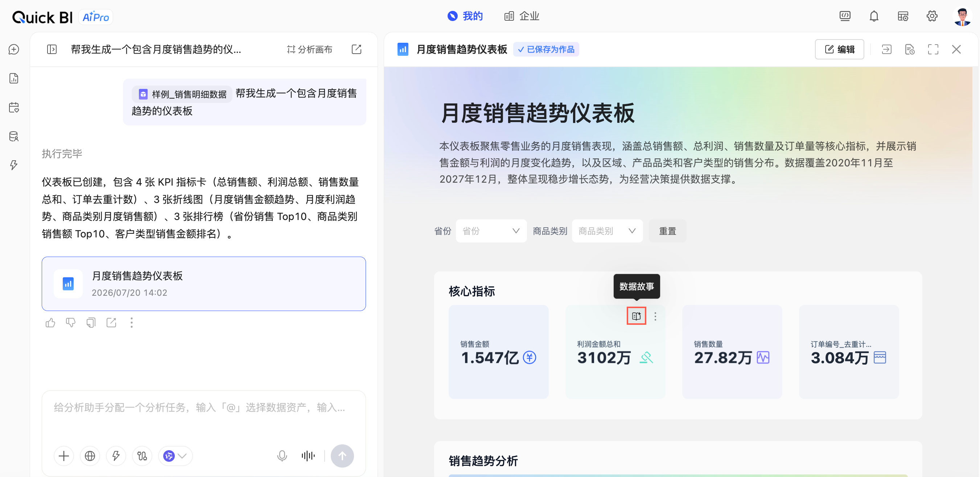
Task: Open the 省份 filter dropdown
Action: pyautogui.click(x=491, y=231)
